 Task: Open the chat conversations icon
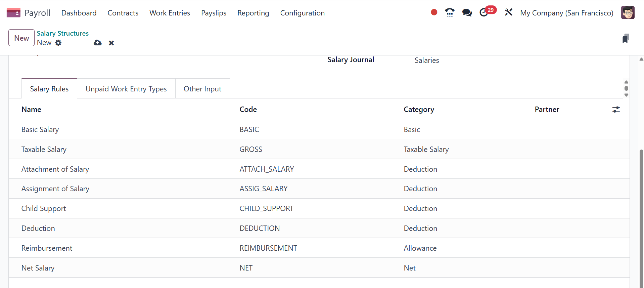click(467, 13)
